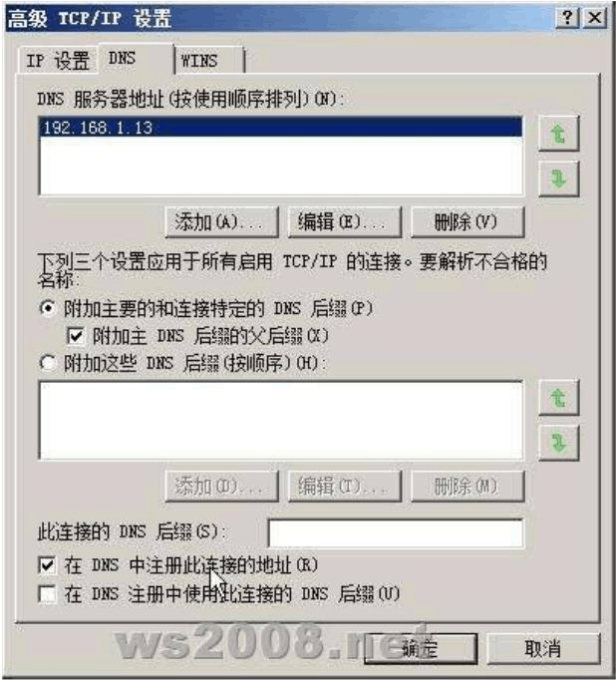The height and width of the screenshot is (680, 616).
Task: Enable 在 DNS 注册中使用此连接的 DNS 后缀
Action: (x=47, y=593)
